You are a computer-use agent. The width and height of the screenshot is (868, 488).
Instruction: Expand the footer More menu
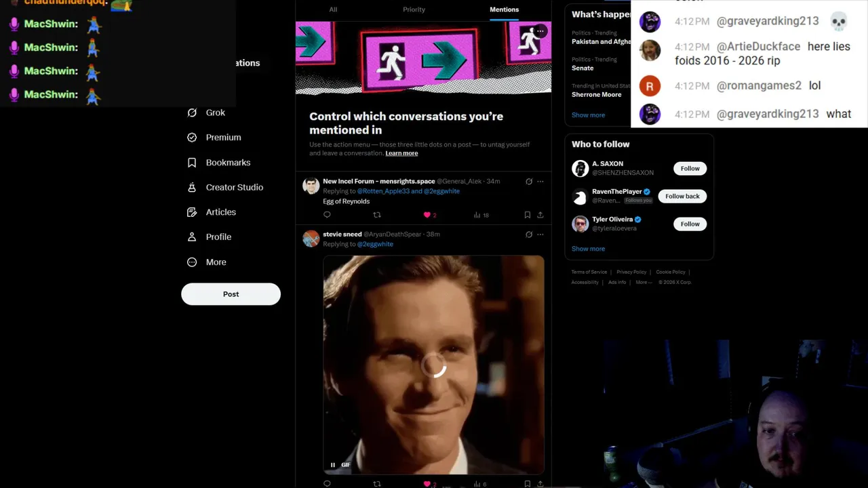point(643,282)
